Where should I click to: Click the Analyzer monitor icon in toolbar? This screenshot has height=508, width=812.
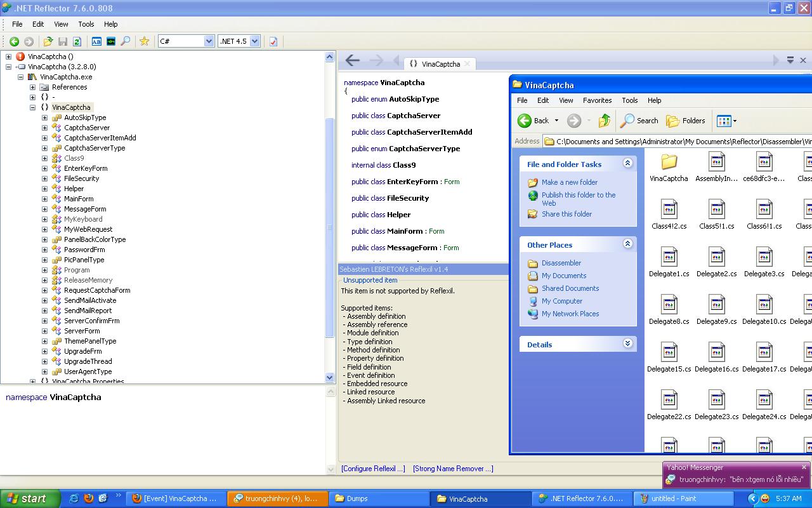111,41
